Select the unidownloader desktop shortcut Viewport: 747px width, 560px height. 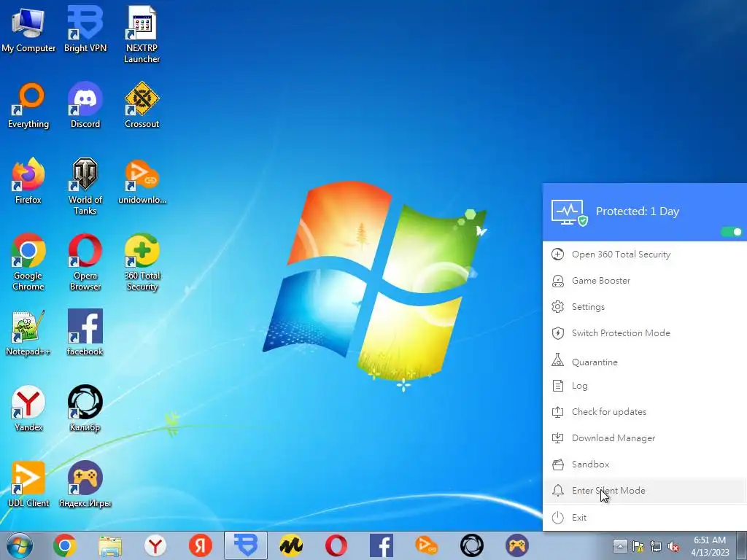142,181
